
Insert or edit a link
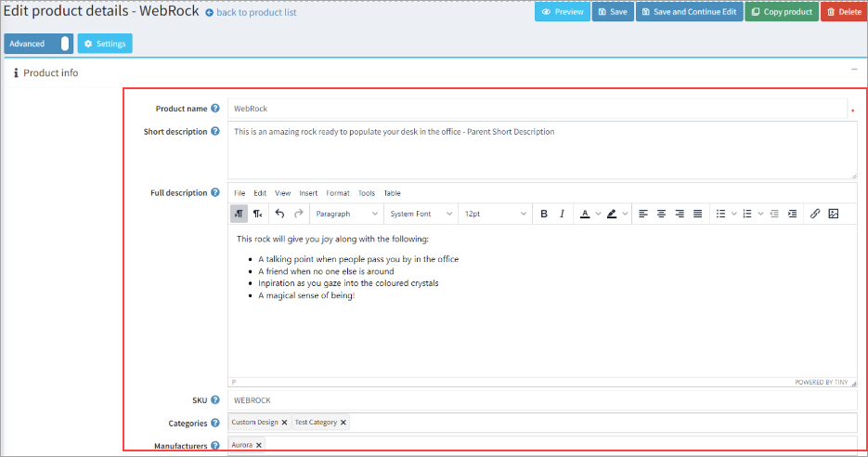tap(815, 214)
